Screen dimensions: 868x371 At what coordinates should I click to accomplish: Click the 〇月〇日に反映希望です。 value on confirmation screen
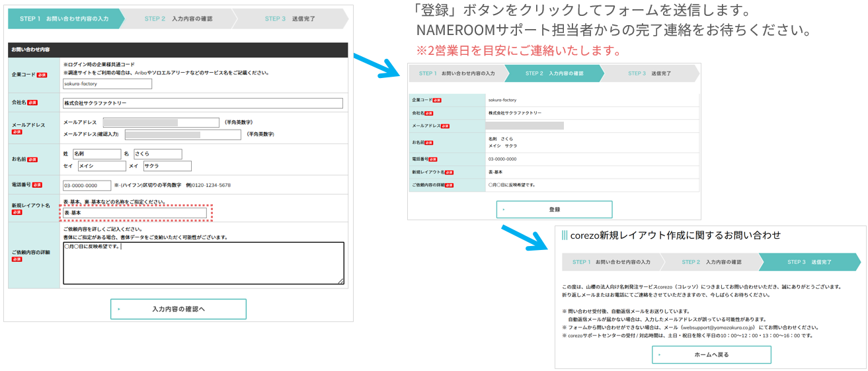(x=512, y=185)
